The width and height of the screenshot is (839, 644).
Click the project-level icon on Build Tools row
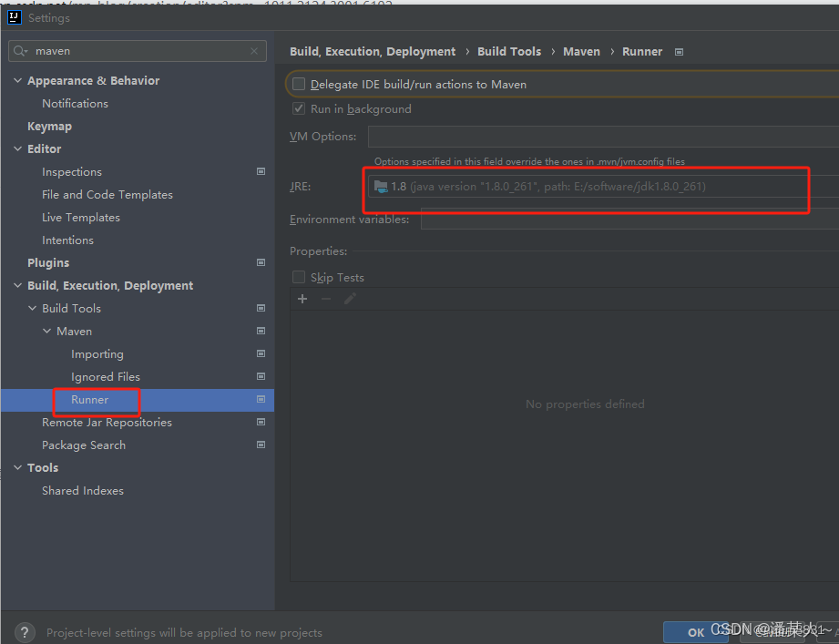(261, 308)
